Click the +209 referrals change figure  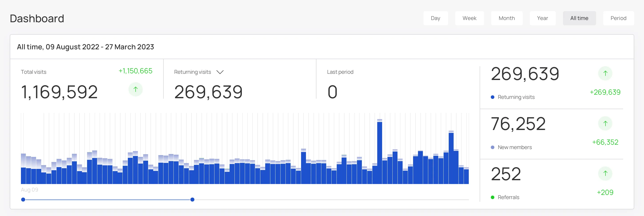(x=605, y=192)
